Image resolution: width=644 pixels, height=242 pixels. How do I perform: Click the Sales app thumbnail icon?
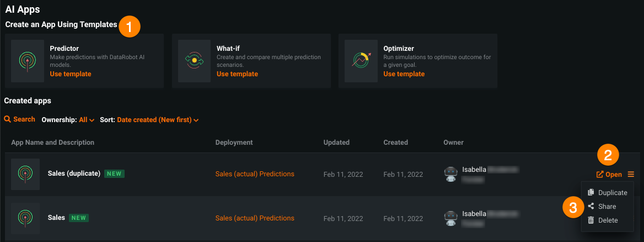coord(25,218)
